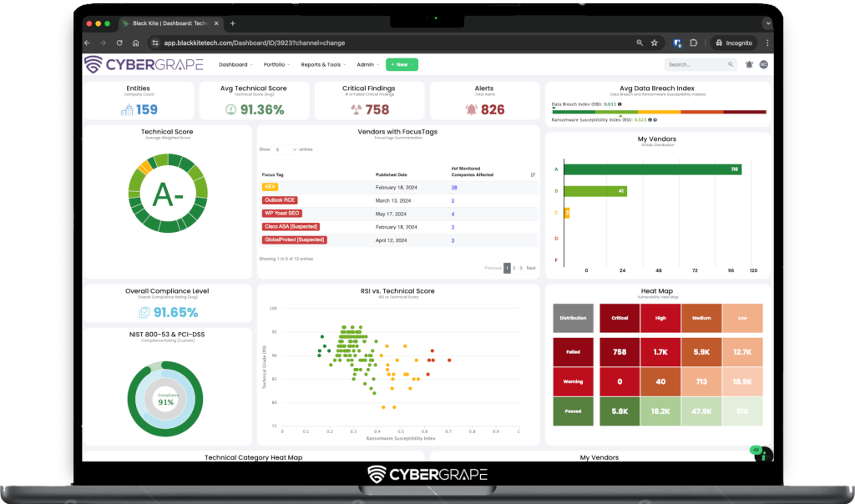Click the Search input field
The height and width of the screenshot is (504, 855).
(x=696, y=64)
